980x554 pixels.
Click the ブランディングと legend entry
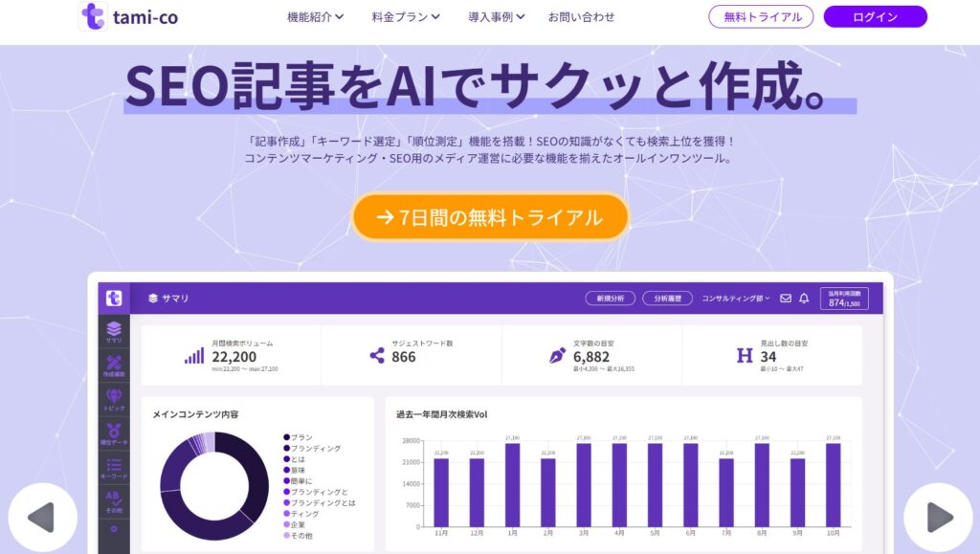click(316, 492)
